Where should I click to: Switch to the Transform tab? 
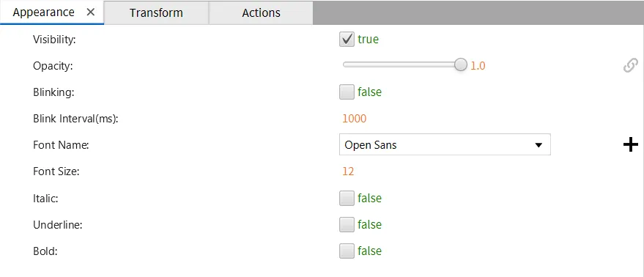[156, 12]
